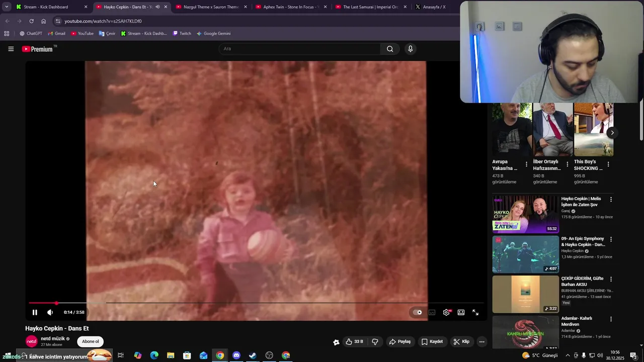This screenshot has height=362, width=644.
Task: Mute tab via speaker icon on Hayko tab
Action: 157,7
